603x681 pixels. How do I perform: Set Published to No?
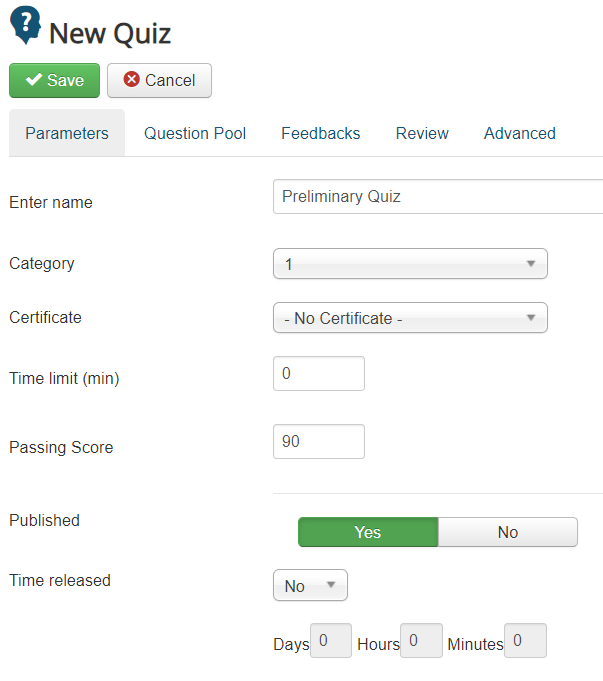(508, 532)
